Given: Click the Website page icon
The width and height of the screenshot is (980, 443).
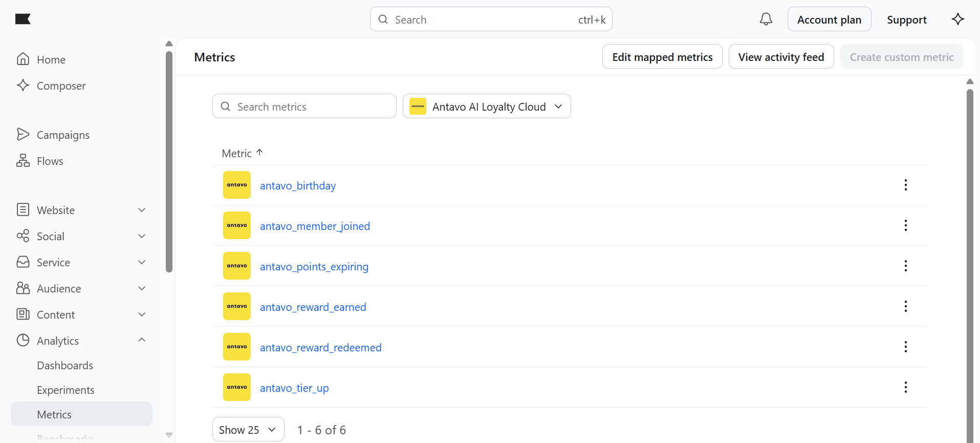Looking at the screenshot, I should coord(23,210).
